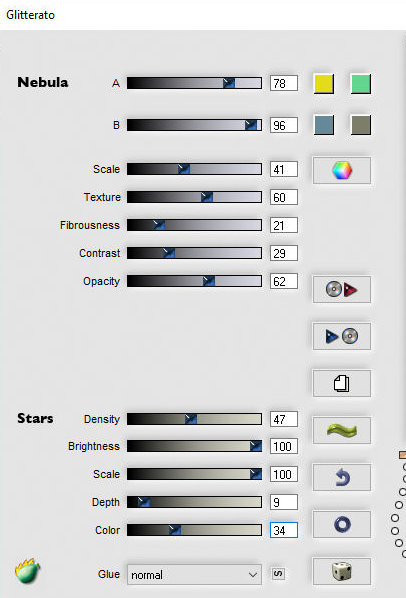Click the blue ring icon button
This screenshot has height=598, width=406.
tap(342, 524)
